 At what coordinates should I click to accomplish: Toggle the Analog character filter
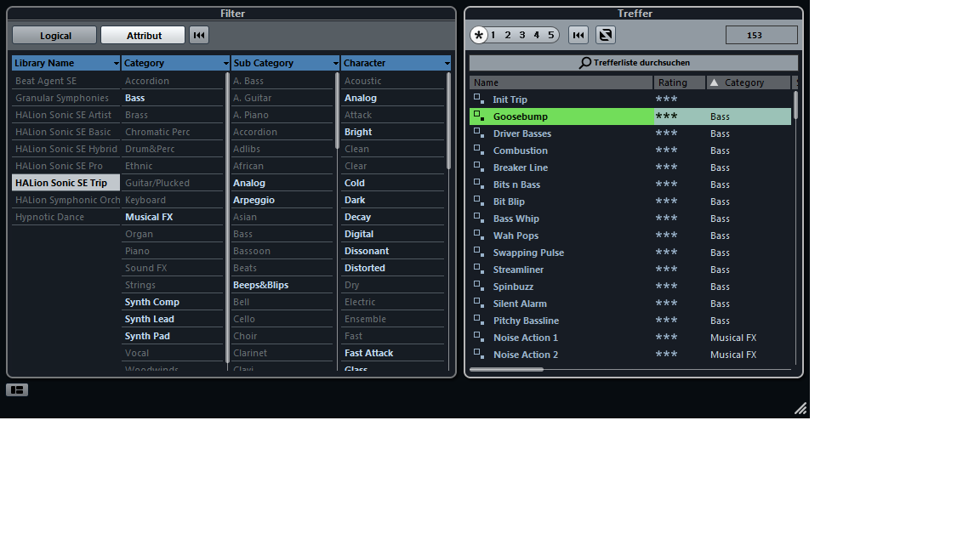pos(392,98)
